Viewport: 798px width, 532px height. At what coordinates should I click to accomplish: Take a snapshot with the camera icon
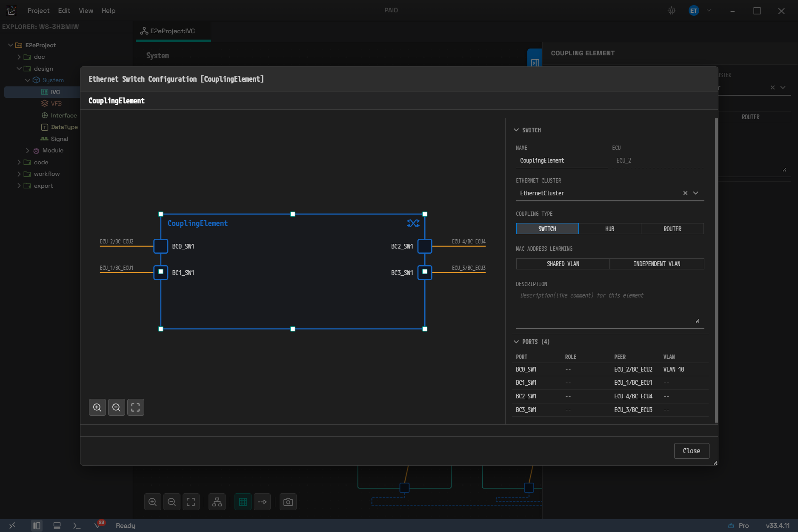(288, 502)
